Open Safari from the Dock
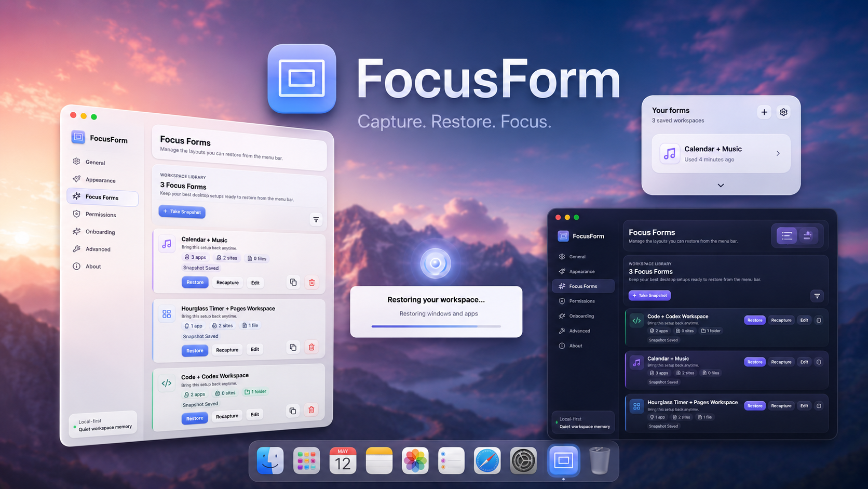 coord(487,460)
